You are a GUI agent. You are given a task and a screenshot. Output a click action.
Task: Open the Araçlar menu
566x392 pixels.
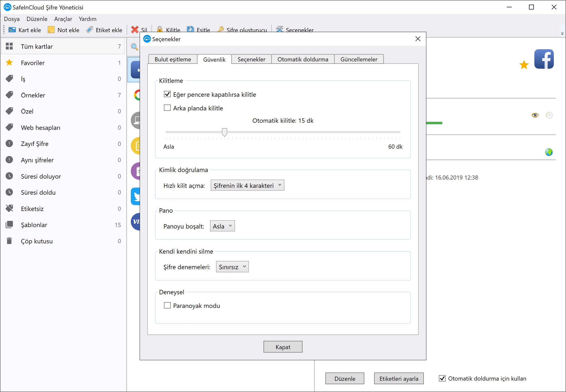[x=63, y=19]
